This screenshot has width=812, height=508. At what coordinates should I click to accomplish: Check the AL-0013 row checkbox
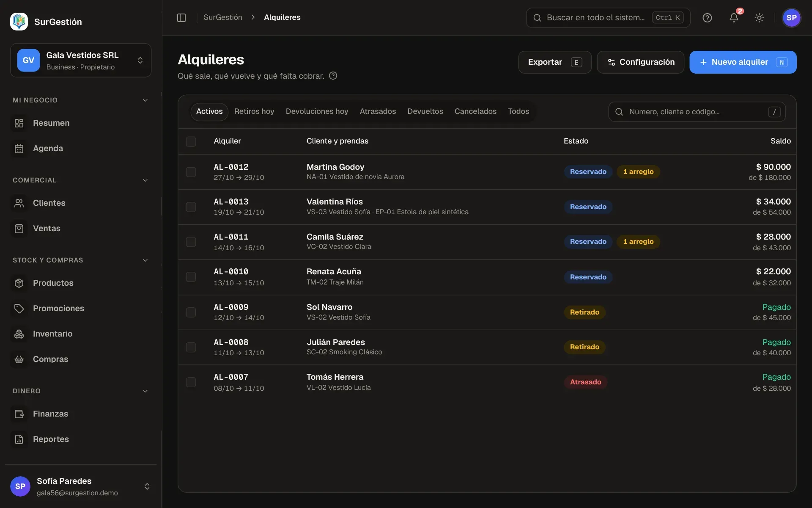pyautogui.click(x=191, y=207)
